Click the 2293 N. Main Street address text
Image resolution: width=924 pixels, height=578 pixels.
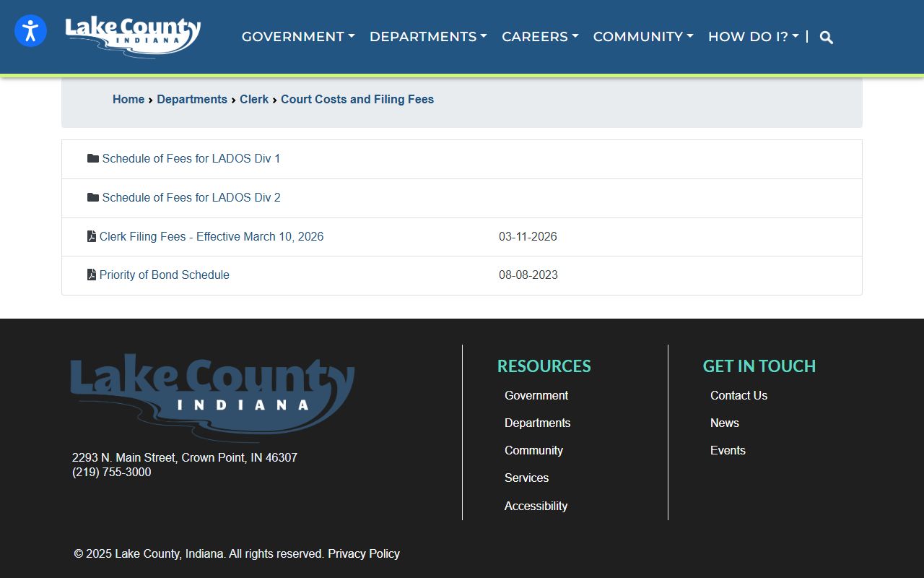click(185, 457)
